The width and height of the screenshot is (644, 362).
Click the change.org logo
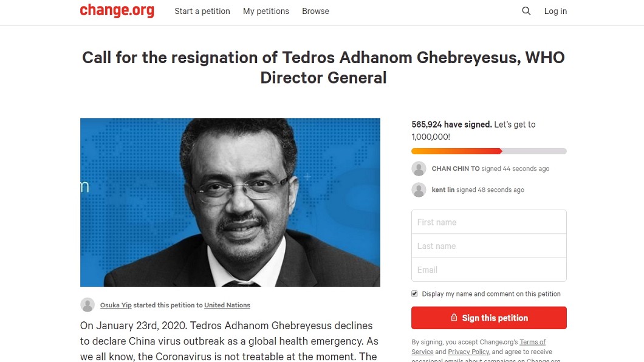point(117,11)
